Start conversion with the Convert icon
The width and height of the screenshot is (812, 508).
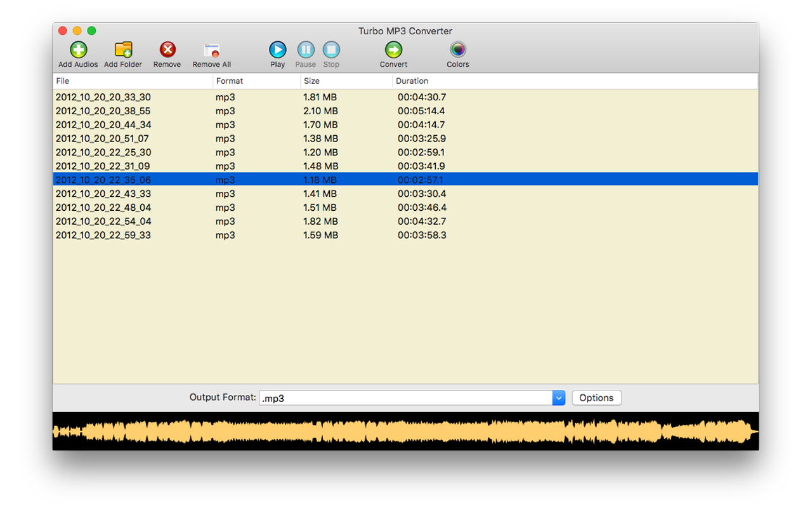pyautogui.click(x=394, y=50)
